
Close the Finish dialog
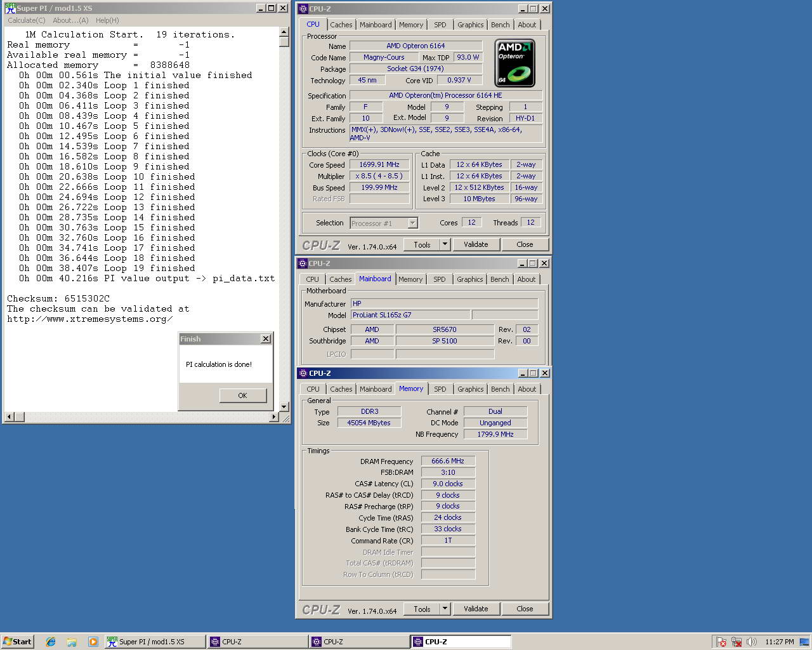[x=266, y=339]
